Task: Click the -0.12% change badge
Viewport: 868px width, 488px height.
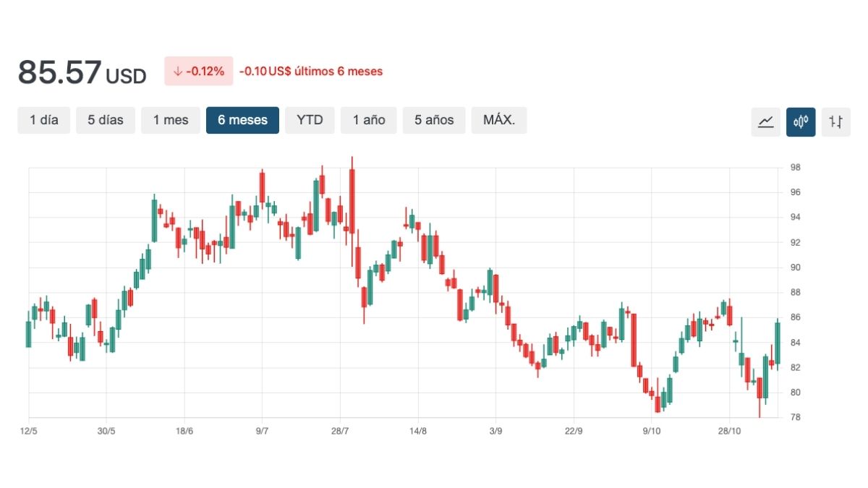Action: (199, 71)
